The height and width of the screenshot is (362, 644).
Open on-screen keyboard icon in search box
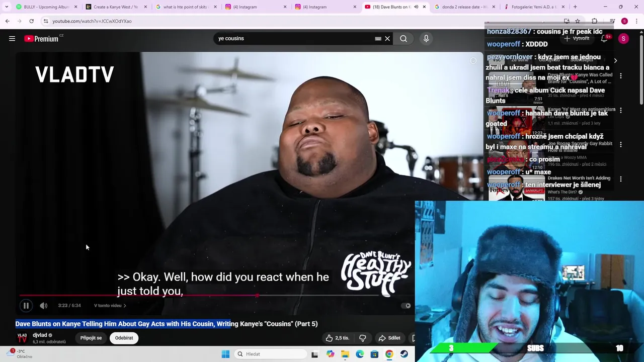(378, 39)
